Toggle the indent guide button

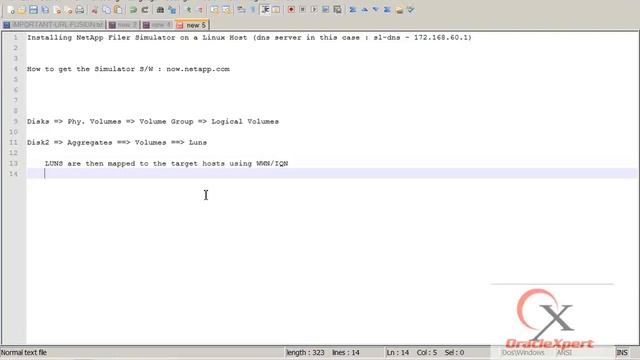[x=265, y=10]
